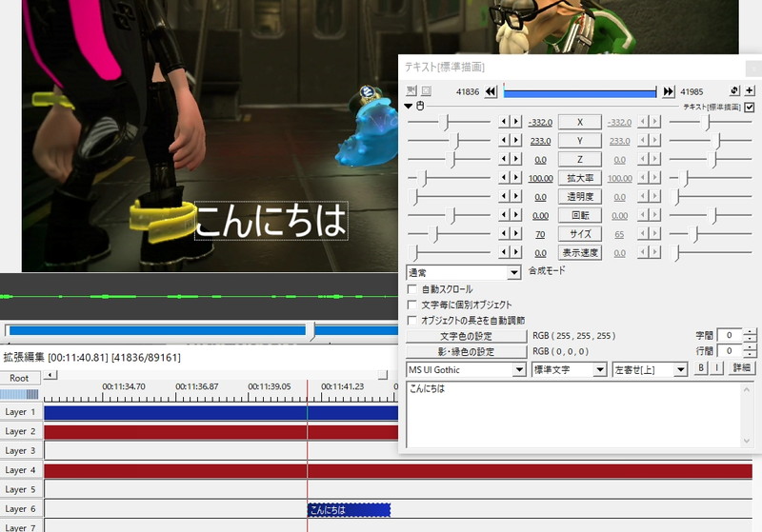Click the 表示速度 button
762x532 pixels.
click(x=580, y=252)
